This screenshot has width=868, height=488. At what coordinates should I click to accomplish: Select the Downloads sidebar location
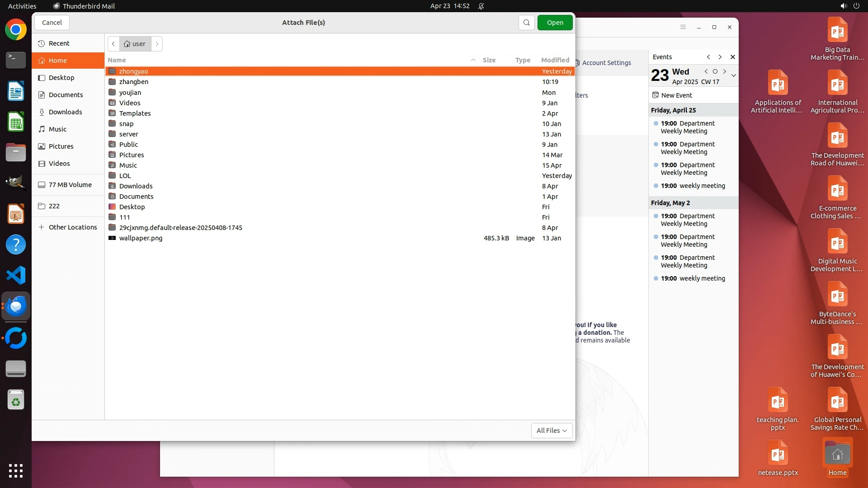65,112
